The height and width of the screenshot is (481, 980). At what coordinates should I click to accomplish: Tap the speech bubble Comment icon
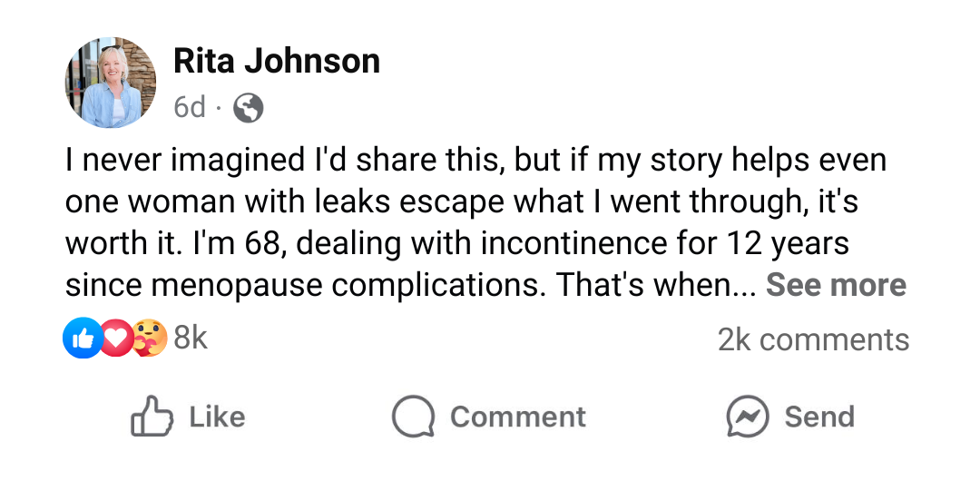[413, 417]
